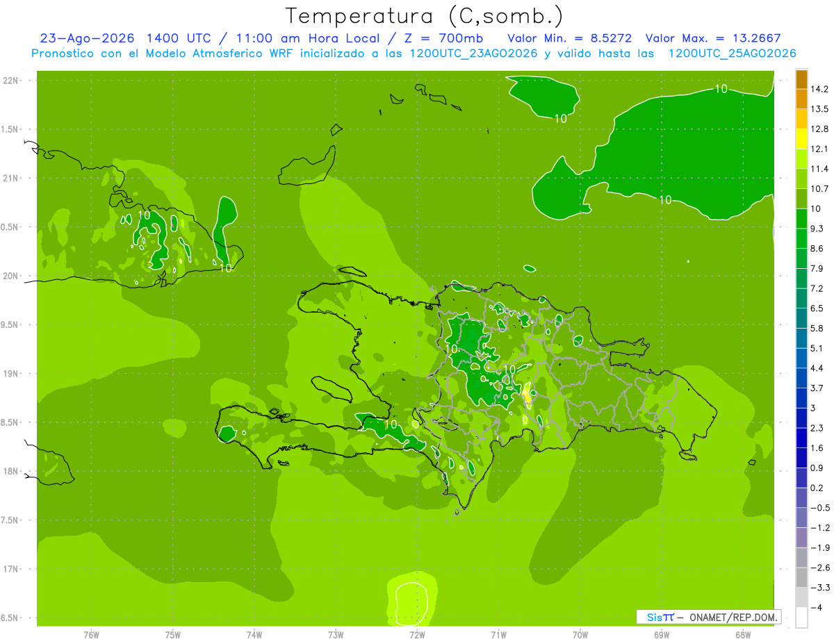The height and width of the screenshot is (644, 834).
Task: Click the "70W" longitude label
Action: (580, 634)
